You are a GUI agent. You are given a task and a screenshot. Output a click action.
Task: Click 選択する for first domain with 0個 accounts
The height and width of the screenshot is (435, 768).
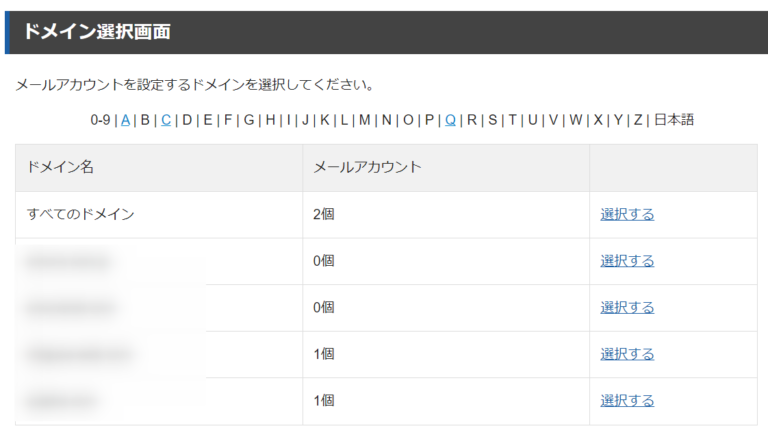click(x=627, y=261)
